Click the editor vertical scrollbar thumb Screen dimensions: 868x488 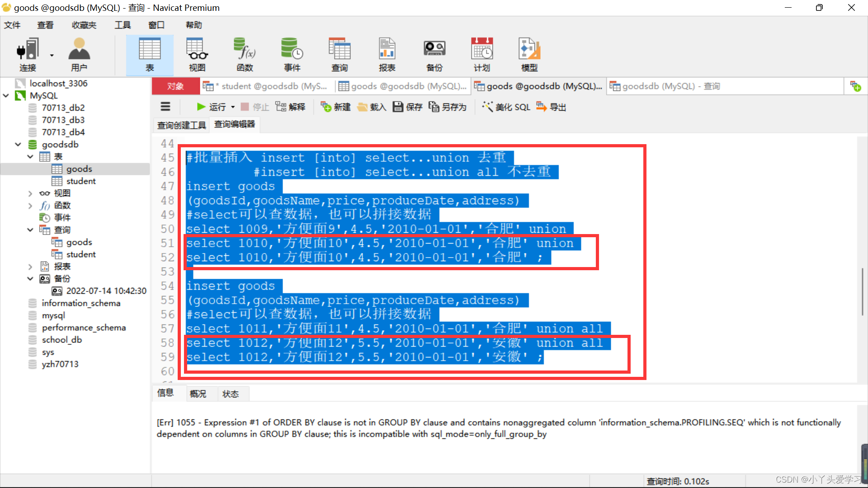[x=862, y=292]
